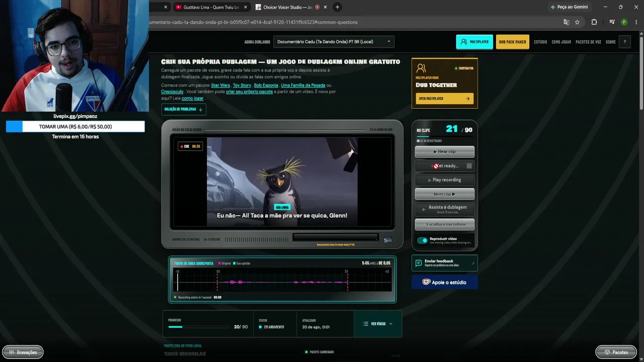The width and height of the screenshot is (644, 362).
Task: Open the Chrome profile avatar
Action: point(624,22)
